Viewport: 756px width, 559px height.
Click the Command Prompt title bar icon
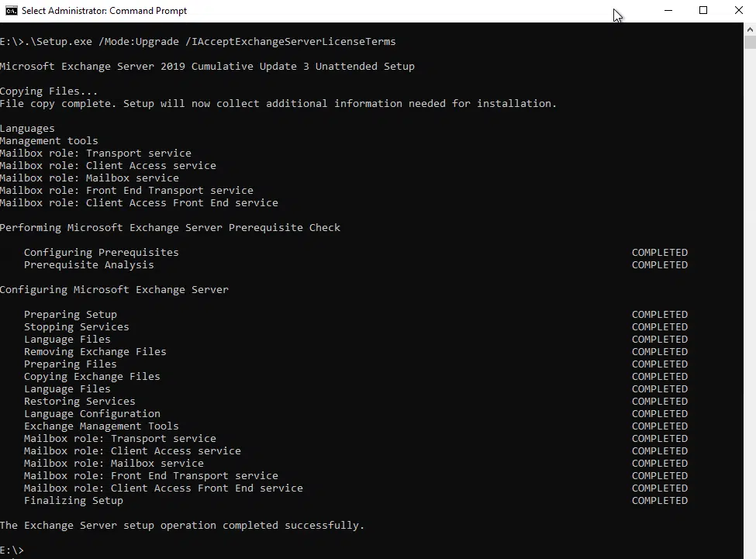(x=12, y=11)
